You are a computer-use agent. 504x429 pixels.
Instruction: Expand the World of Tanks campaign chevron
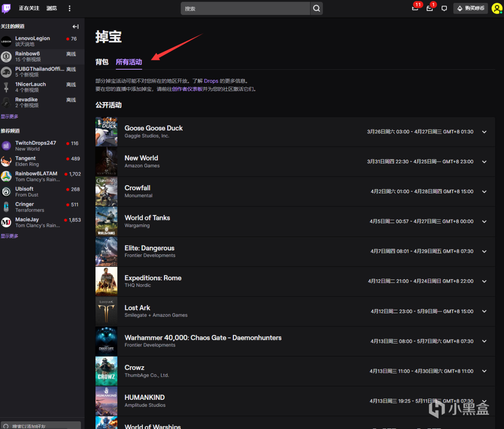[484, 222]
